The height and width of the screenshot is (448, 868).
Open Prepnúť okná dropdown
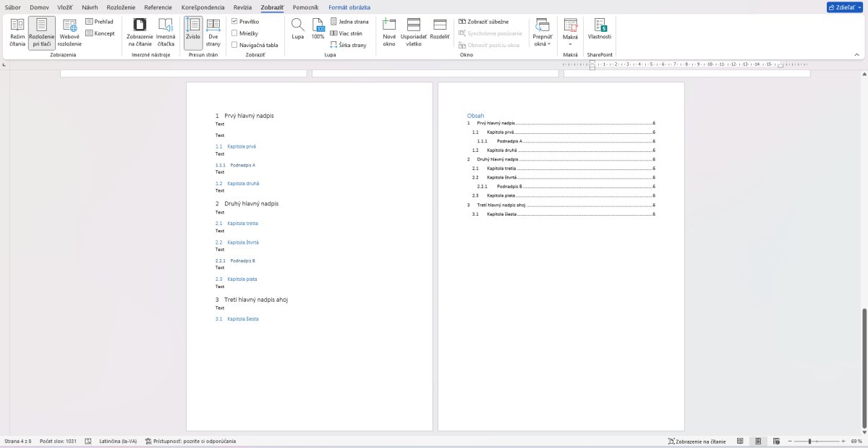click(542, 33)
